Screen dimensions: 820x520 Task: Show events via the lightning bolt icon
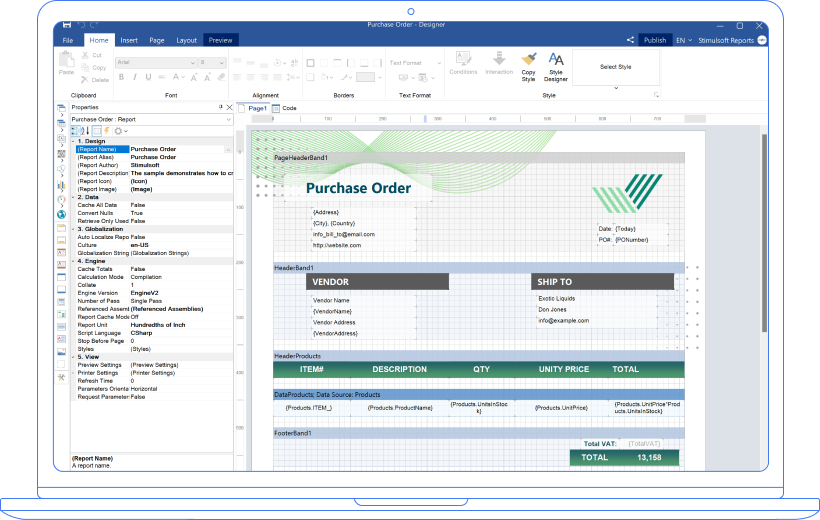pyautogui.click(x=106, y=131)
